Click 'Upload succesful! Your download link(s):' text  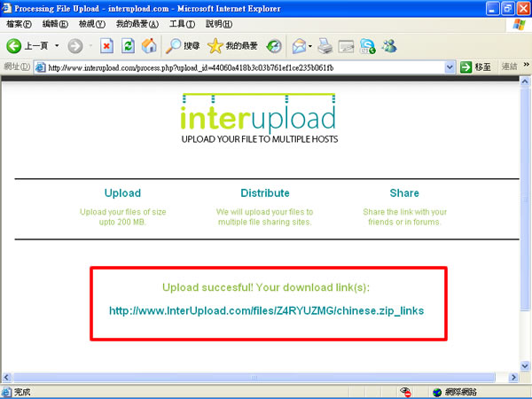click(266, 287)
